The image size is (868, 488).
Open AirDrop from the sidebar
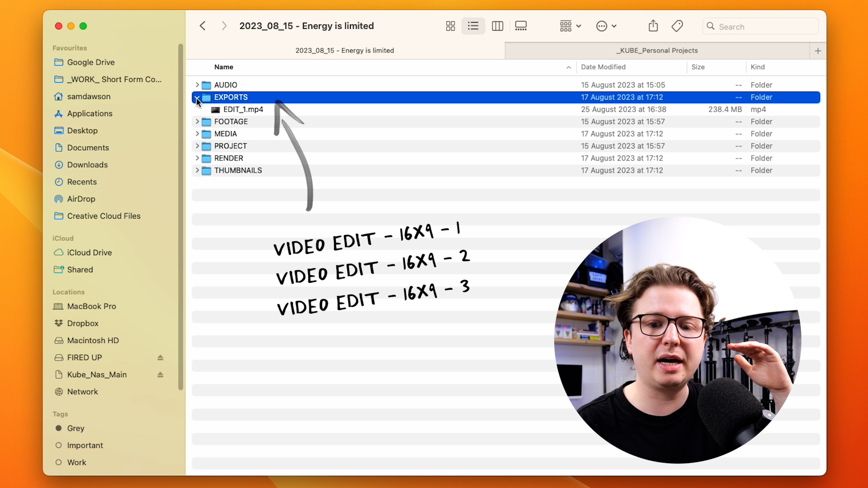tap(81, 199)
